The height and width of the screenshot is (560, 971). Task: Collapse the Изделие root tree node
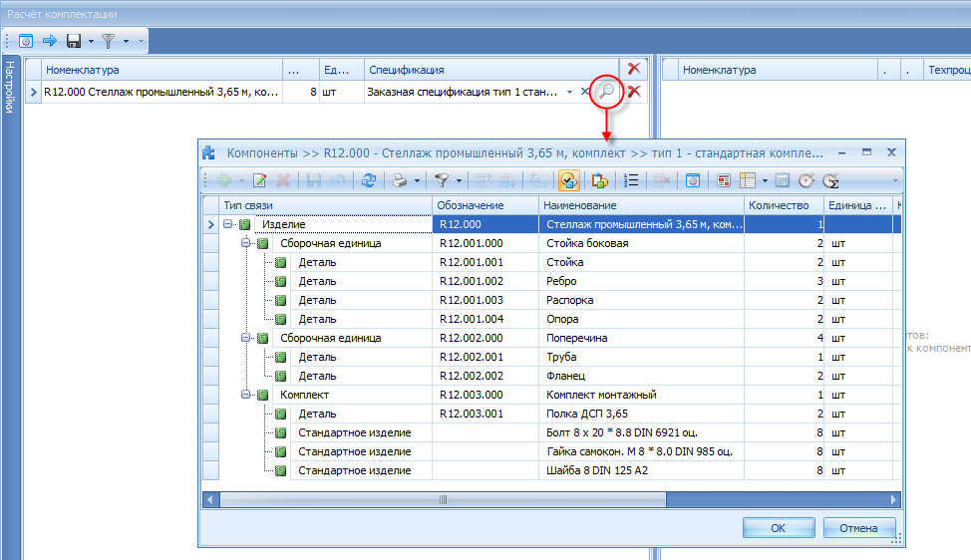(228, 225)
